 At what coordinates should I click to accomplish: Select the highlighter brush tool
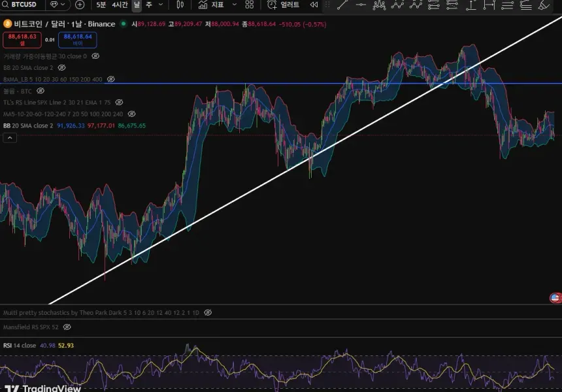(544, 5)
